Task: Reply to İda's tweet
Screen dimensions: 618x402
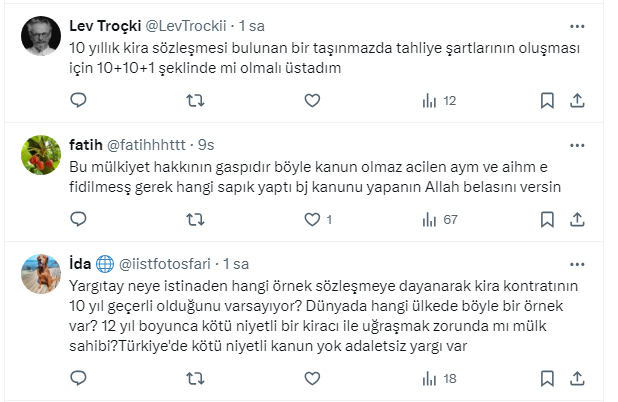Action: point(80,379)
